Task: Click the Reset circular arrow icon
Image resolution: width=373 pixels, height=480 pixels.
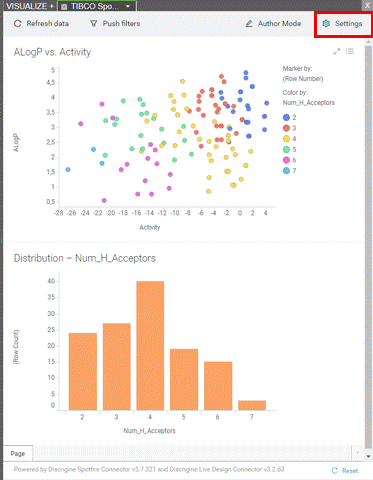Action: coord(335,470)
